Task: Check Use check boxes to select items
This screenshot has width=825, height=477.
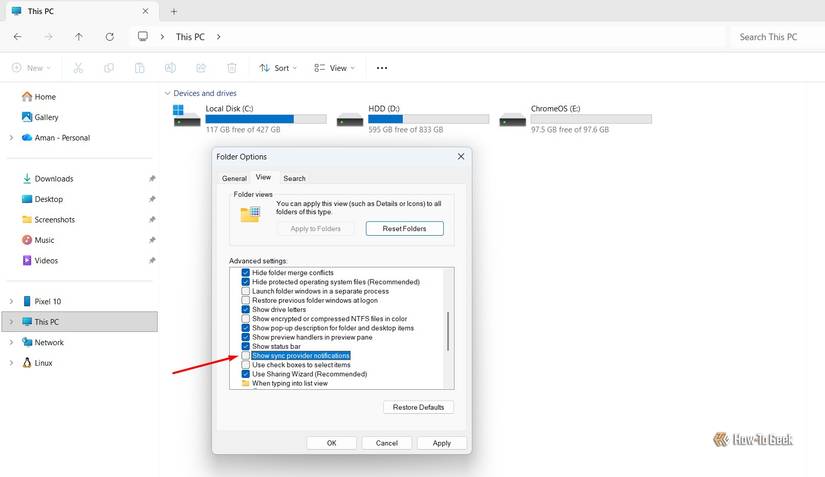Action: click(246, 365)
